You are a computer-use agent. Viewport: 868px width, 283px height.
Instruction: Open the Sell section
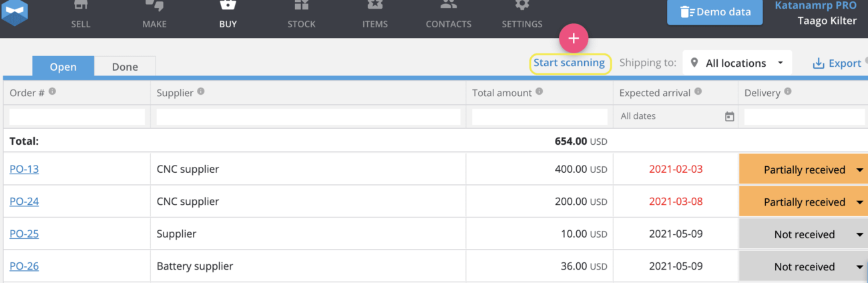point(81,16)
